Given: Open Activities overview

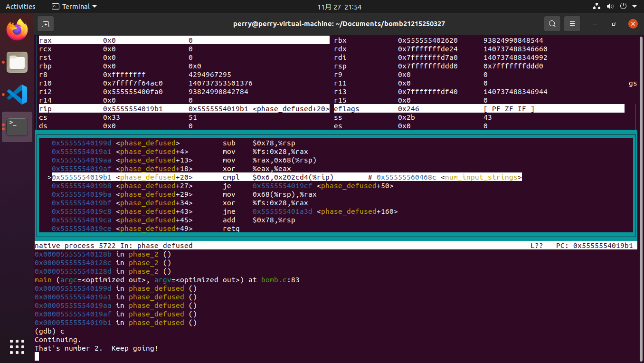Looking at the screenshot, I should tap(20, 7).
